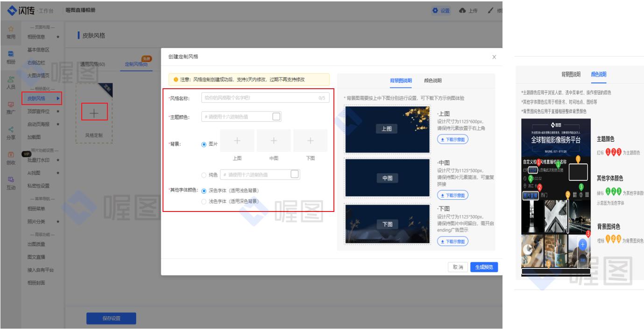This screenshot has height=331, width=644.
Task: Download the 中图 sample image
Action: [453, 195]
